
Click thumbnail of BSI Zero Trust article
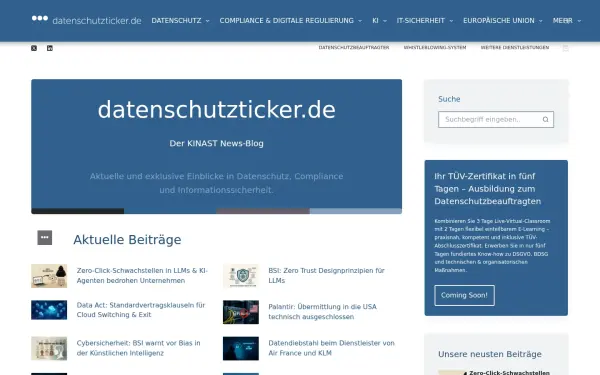point(241,276)
